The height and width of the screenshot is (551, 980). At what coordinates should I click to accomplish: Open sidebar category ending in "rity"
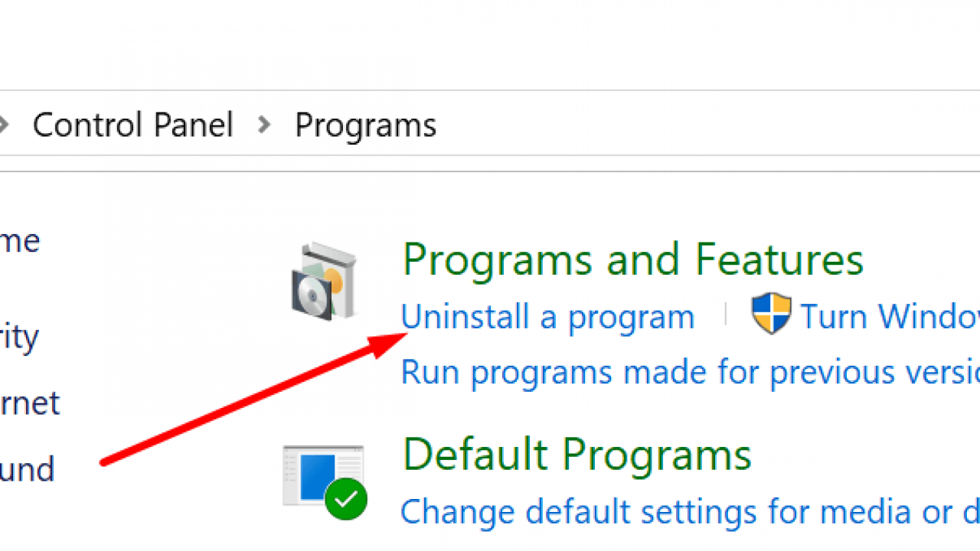[x=19, y=337]
